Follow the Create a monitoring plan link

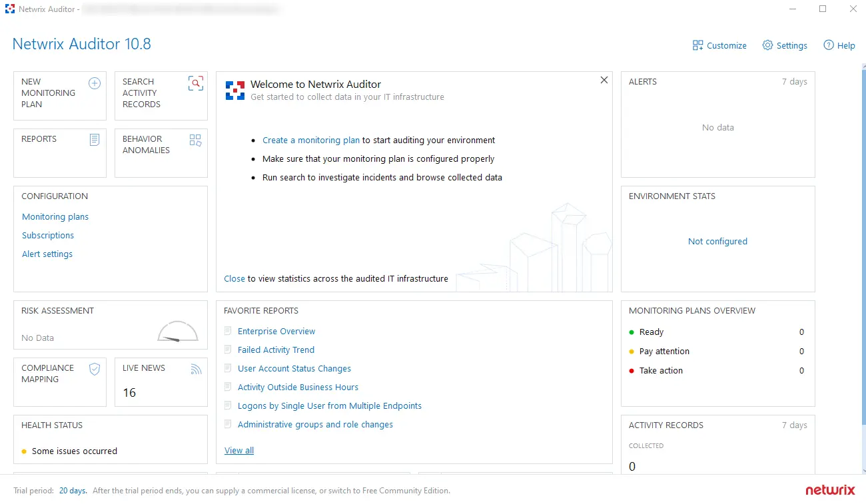pyautogui.click(x=310, y=140)
